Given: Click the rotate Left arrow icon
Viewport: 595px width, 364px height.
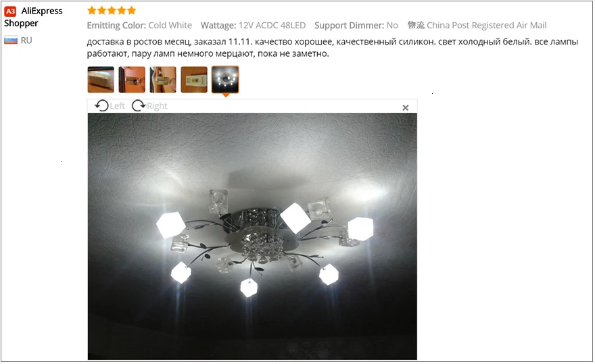Looking at the screenshot, I should (101, 105).
